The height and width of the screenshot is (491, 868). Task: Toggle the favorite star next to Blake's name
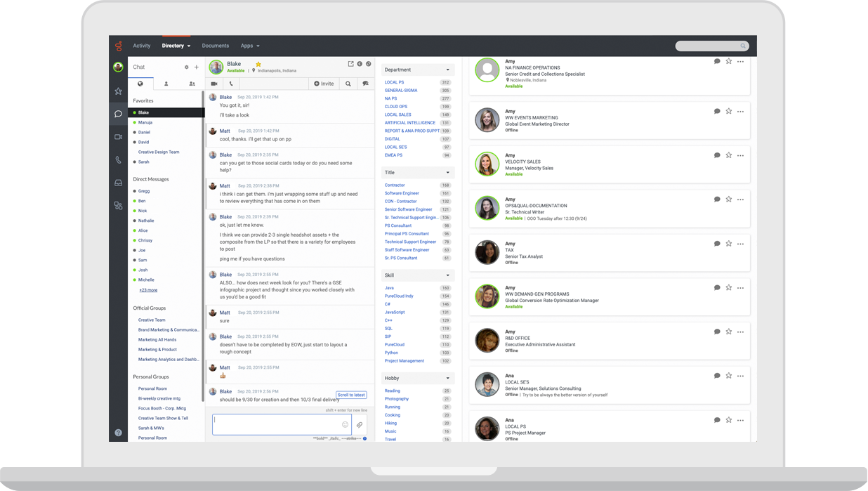[x=258, y=63]
